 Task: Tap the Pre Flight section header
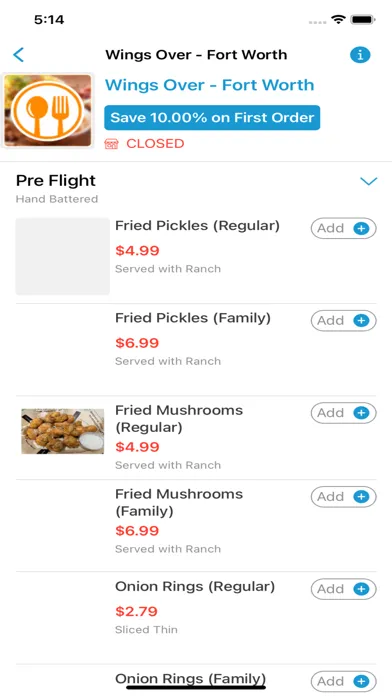[56, 181]
